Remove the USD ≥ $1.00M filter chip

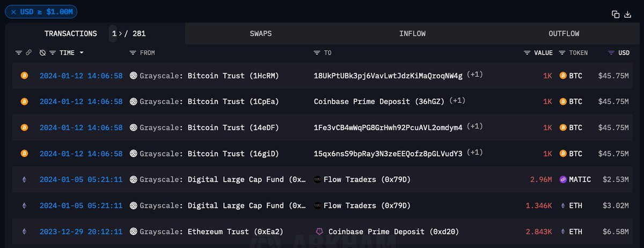[13, 11]
